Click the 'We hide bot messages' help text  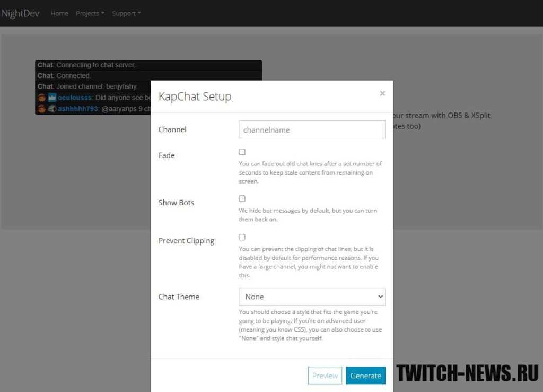coord(308,215)
